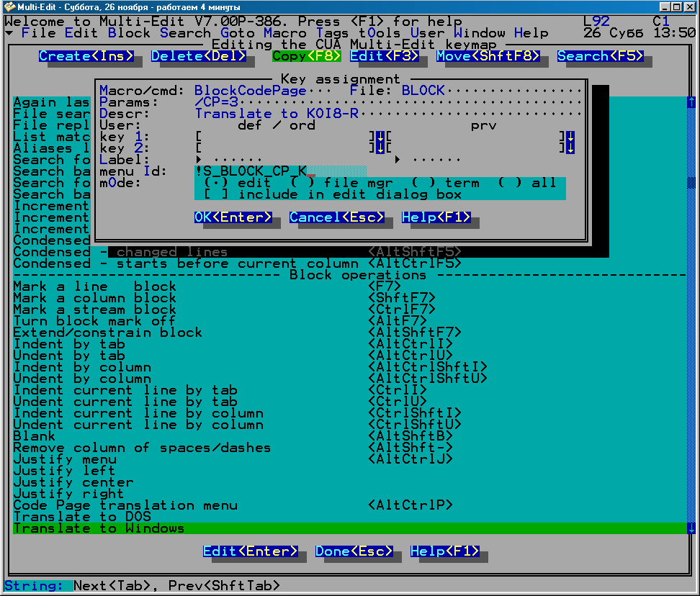
Task: Click the Copy<F8> button
Action: click(x=306, y=56)
